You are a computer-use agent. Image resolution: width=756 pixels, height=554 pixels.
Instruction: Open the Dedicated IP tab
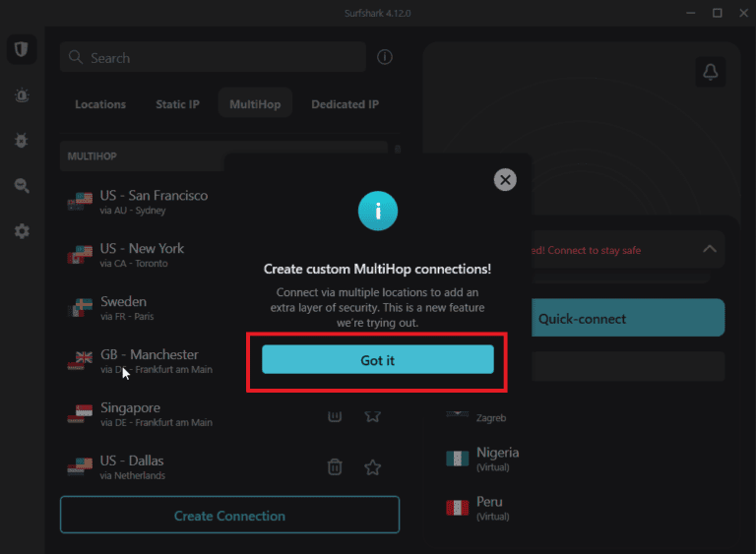345,104
